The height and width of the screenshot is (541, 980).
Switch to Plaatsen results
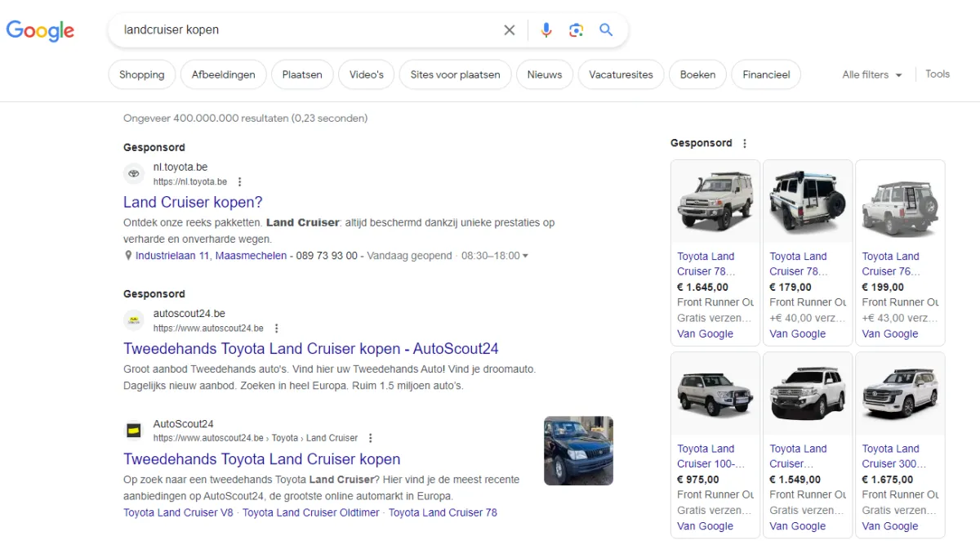pos(302,74)
